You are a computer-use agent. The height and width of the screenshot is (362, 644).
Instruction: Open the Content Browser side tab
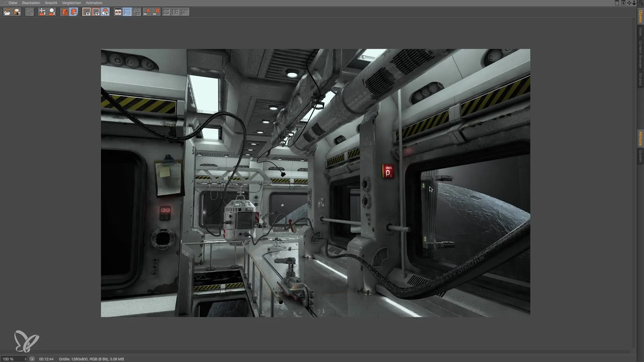tap(640, 54)
